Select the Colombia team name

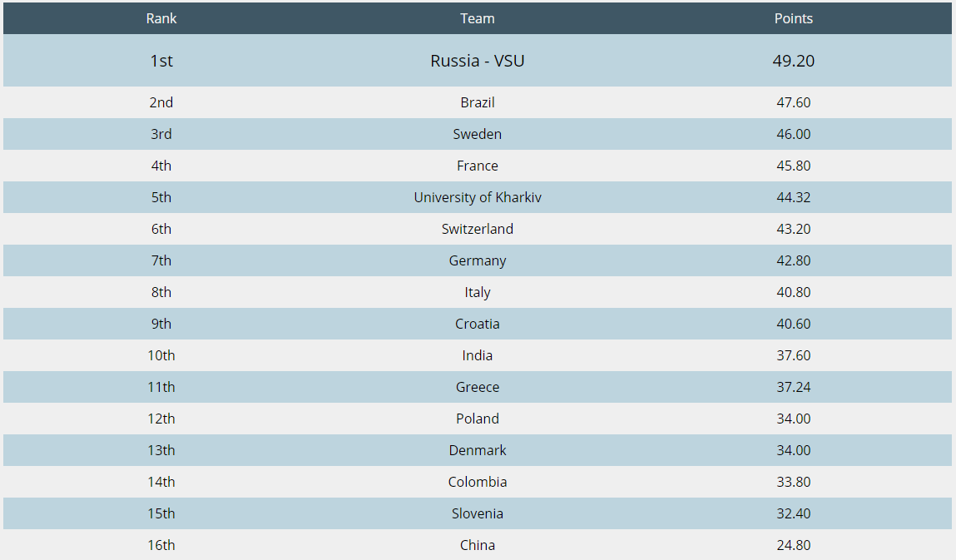click(478, 482)
